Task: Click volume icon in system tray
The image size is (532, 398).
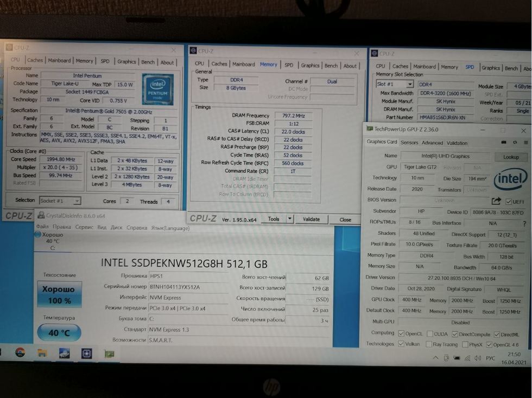Action: (x=478, y=358)
